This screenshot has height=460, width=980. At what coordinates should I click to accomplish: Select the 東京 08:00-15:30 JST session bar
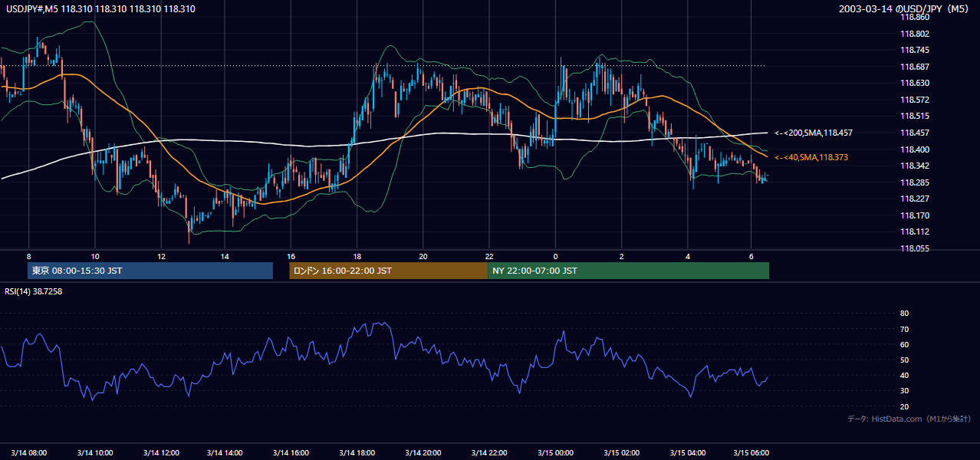[150, 271]
